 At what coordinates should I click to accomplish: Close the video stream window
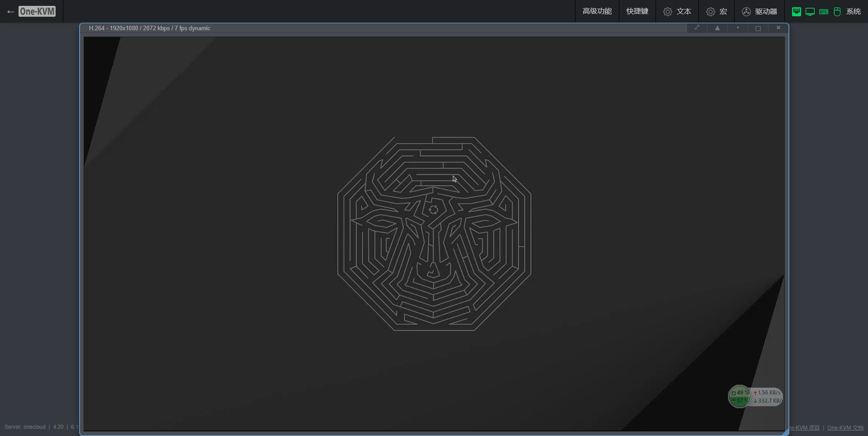coord(778,28)
